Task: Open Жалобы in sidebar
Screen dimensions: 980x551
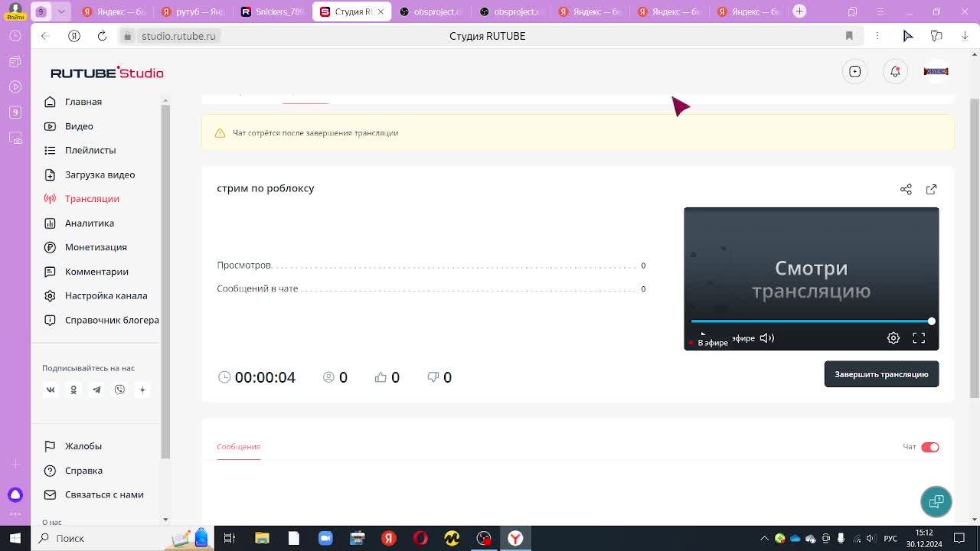Action: tap(83, 446)
